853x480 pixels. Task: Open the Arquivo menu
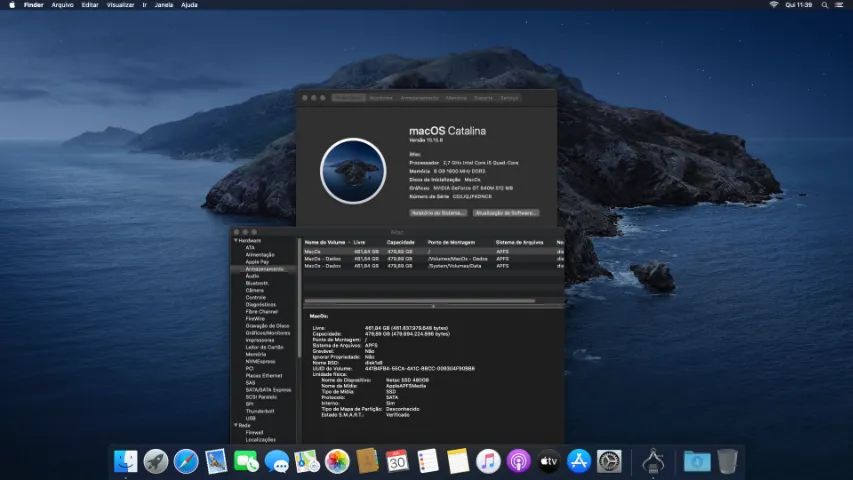click(x=62, y=5)
